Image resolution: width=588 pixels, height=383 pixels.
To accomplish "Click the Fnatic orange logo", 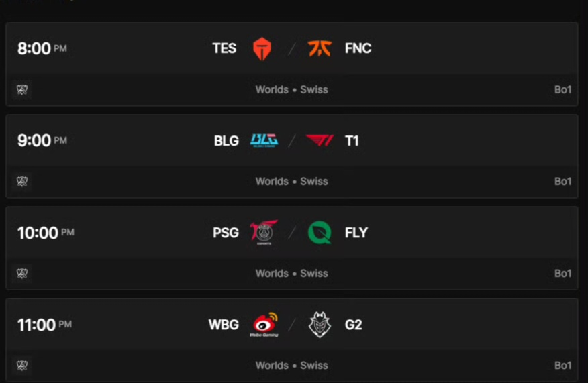I will coord(320,48).
